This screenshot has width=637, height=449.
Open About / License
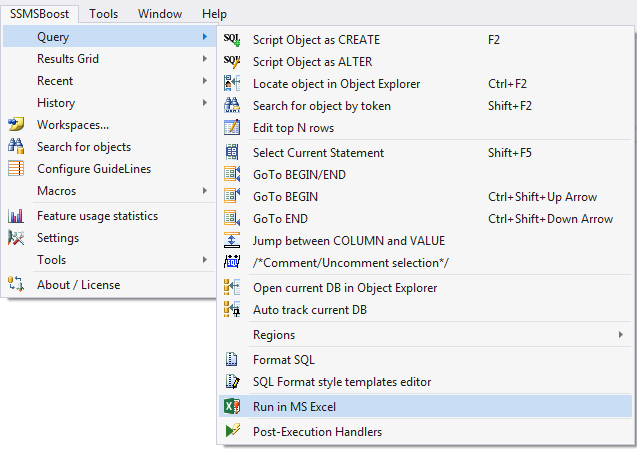pyautogui.click(x=109, y=284)
